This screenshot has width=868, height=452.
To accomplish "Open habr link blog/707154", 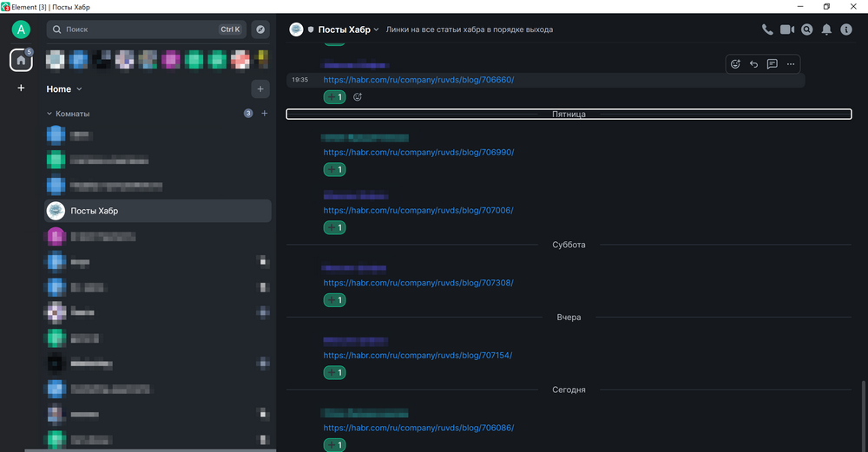I will 418,355.
